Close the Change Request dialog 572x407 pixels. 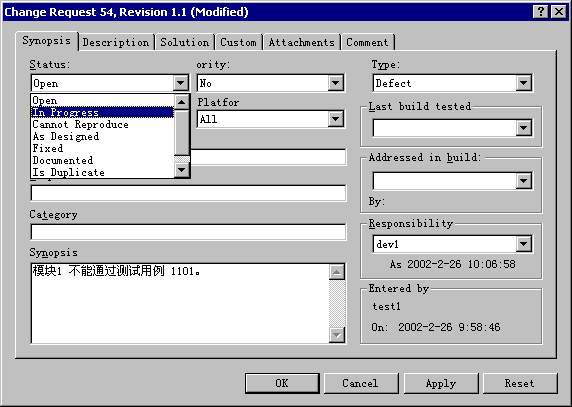(x=559, y=12)
